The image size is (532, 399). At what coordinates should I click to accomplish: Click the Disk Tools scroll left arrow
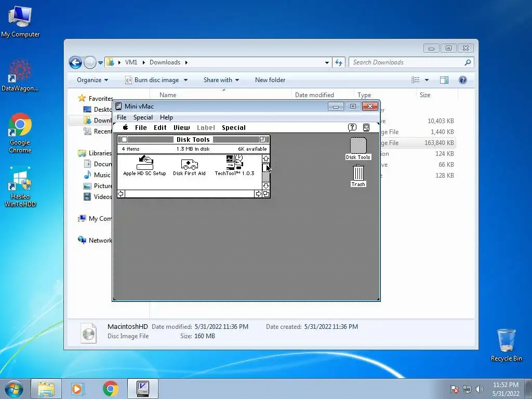tap(121, 194)
